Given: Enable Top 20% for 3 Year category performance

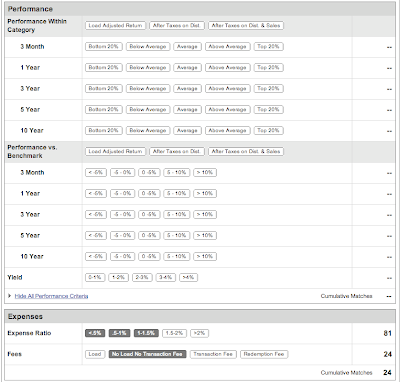Looking at the screenshot, I should pyautogui.click(x=269, y=89).
